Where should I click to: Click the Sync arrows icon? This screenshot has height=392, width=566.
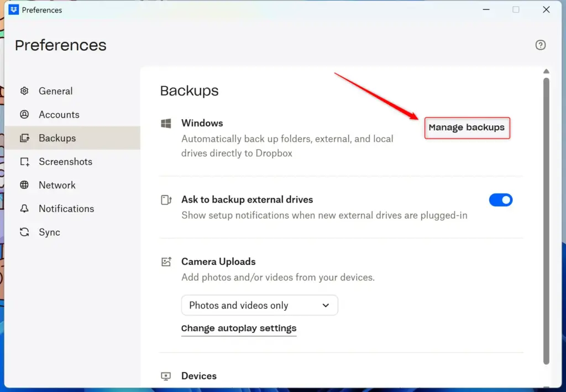(x=24, y=232)
